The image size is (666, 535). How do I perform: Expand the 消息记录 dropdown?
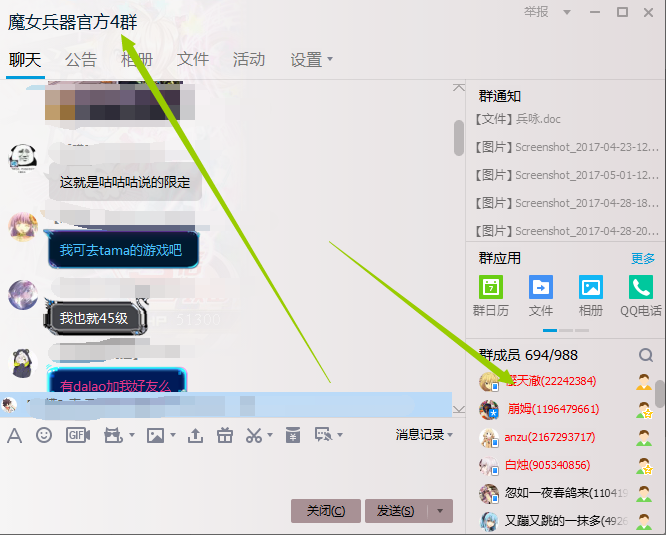coord(424,435)
